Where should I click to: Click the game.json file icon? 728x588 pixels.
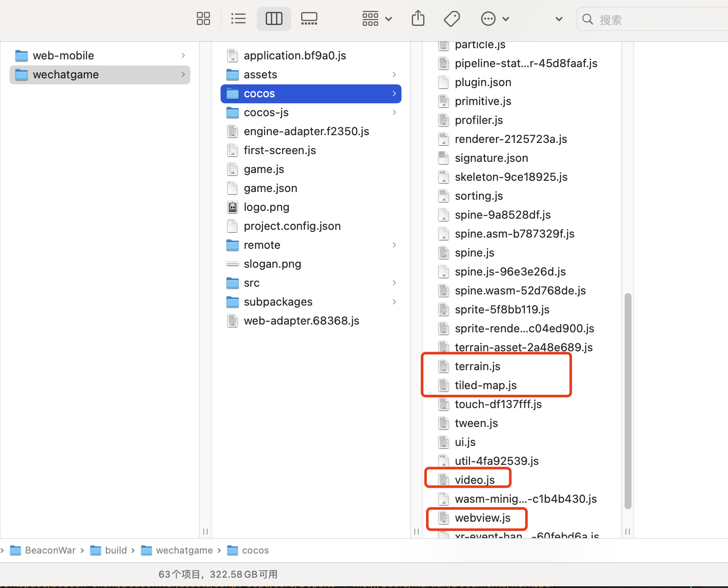pos(233,188)
